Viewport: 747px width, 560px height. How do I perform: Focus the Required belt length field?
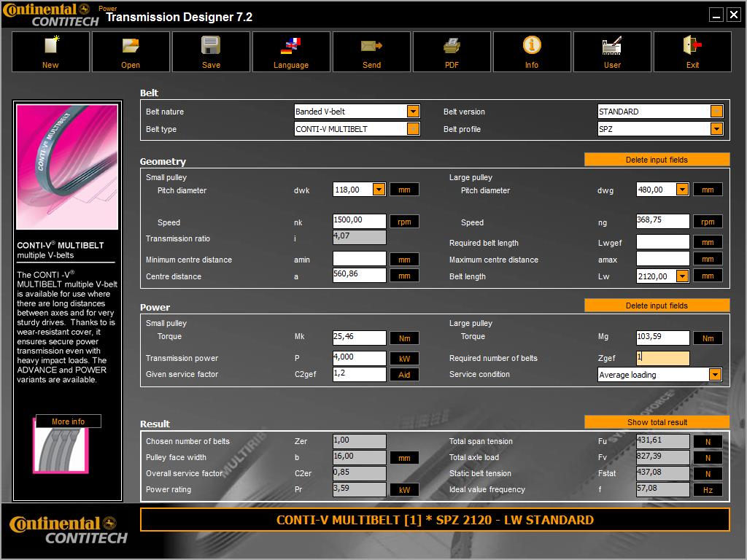[x=662, y=242]
